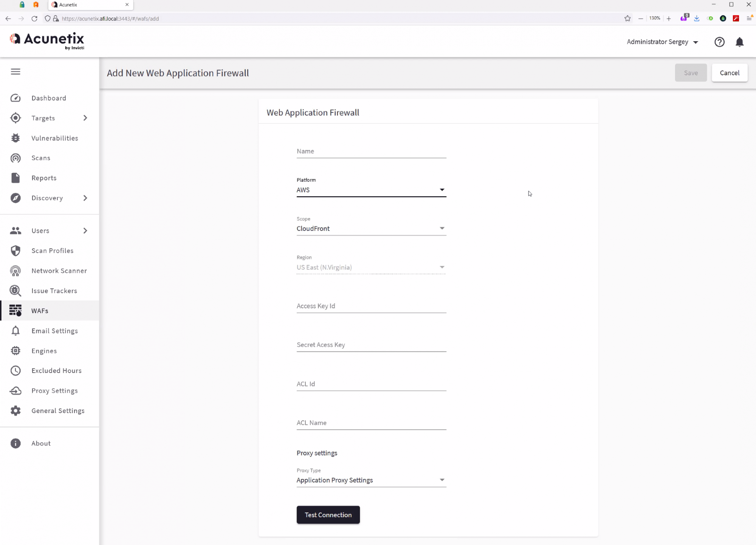Screen dimensions: 756x545
Task: Click the Scan Profiles shield icon
Action: coord(15,251)
